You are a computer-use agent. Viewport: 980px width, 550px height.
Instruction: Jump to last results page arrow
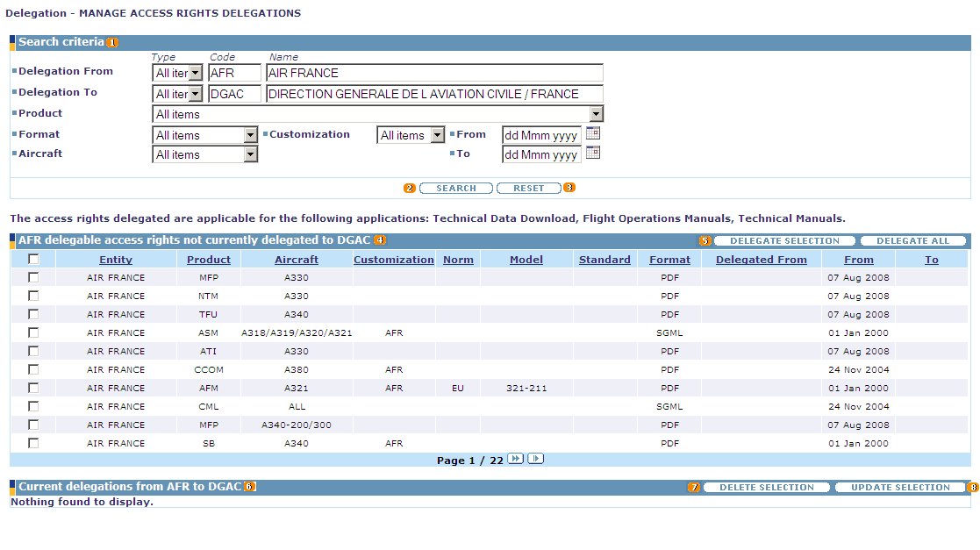(x=536, y=459)
